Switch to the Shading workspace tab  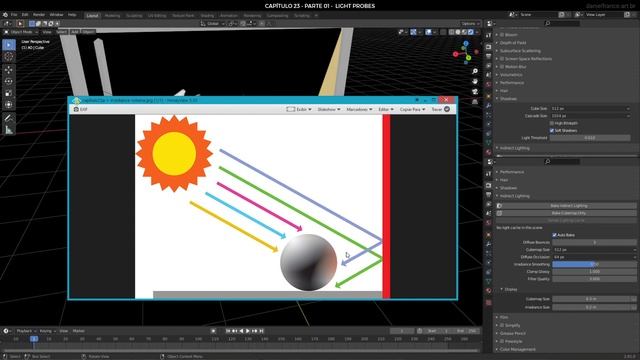(x=207, y=16)
